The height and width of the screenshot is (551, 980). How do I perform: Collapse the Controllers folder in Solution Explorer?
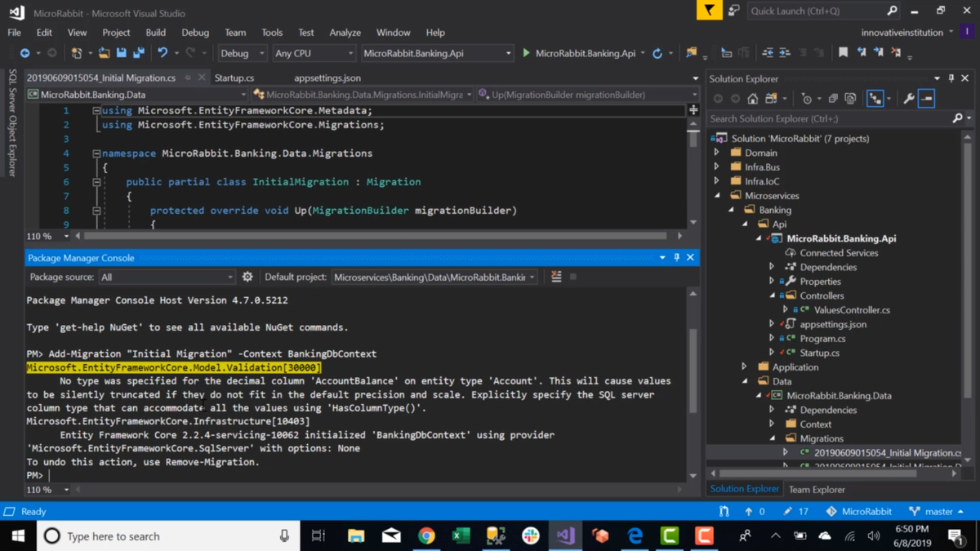pyautogui.click(x=773, y=295)
